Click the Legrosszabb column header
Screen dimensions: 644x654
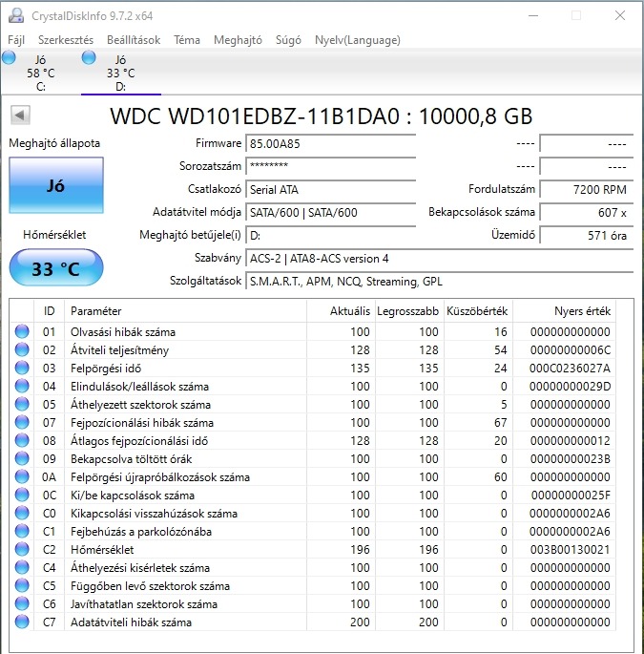[409, 311]
